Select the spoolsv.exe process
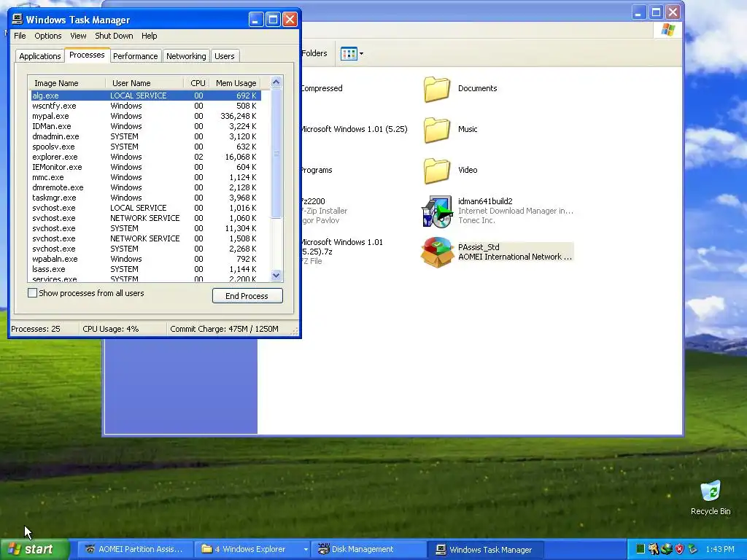The image size is (747, 560). point(145,147)
